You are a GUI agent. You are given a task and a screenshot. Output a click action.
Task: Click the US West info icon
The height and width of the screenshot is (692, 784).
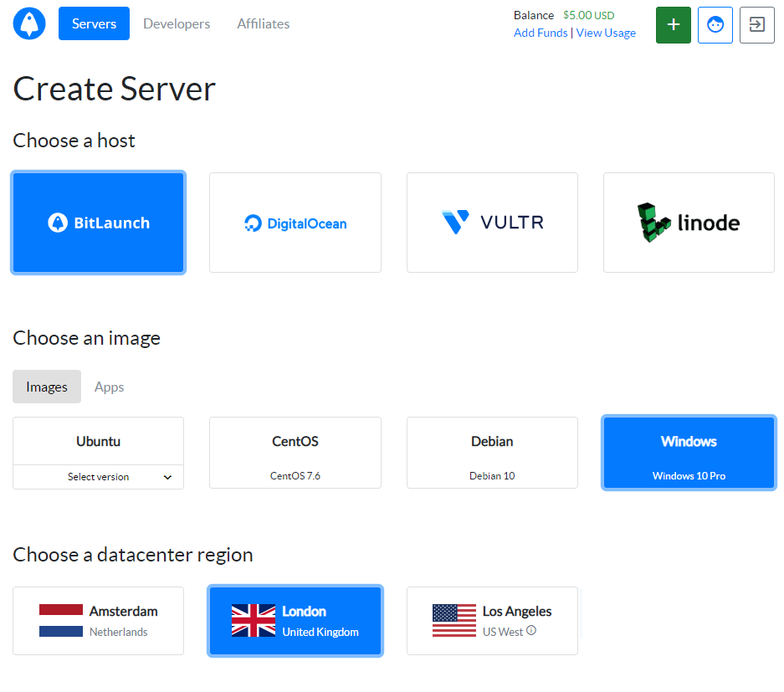coord(531,631)
